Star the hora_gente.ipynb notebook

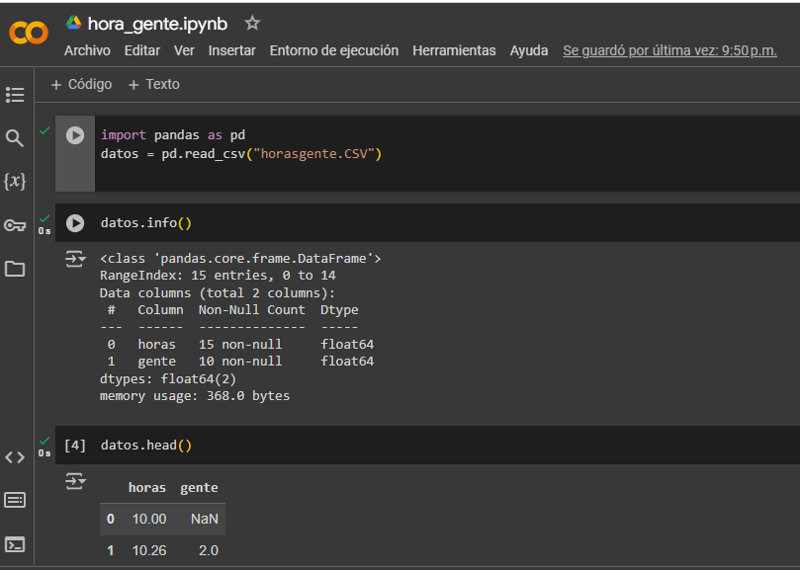253,23
